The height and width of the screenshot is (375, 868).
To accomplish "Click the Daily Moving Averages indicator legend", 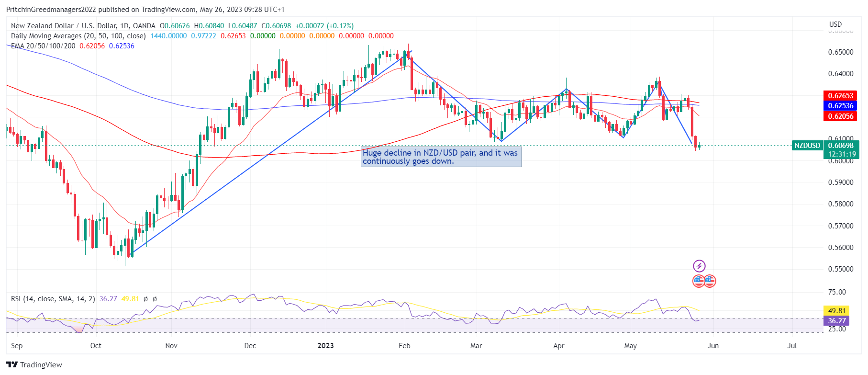I will 78,36.
